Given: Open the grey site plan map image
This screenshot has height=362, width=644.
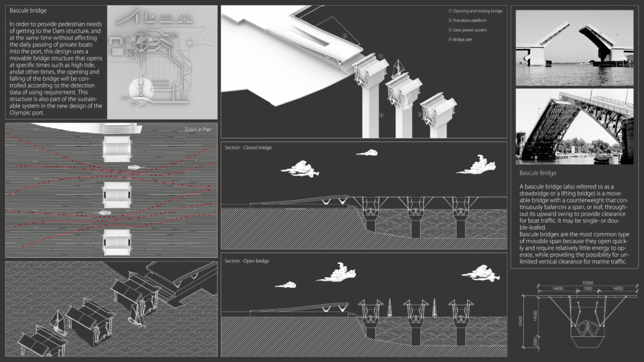Looking at the screenshot, I should [162, 62].
